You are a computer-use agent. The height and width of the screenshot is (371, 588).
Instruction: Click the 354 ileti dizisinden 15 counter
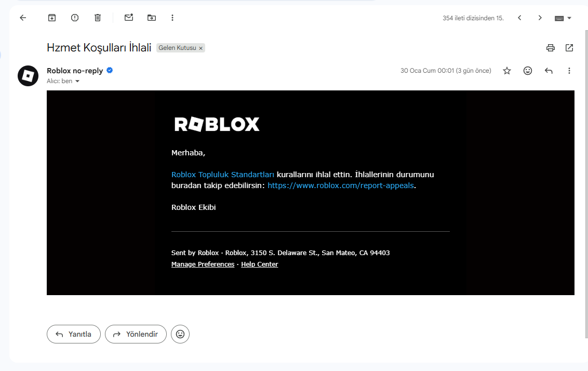pyautogui.click(x=473, y=18)
